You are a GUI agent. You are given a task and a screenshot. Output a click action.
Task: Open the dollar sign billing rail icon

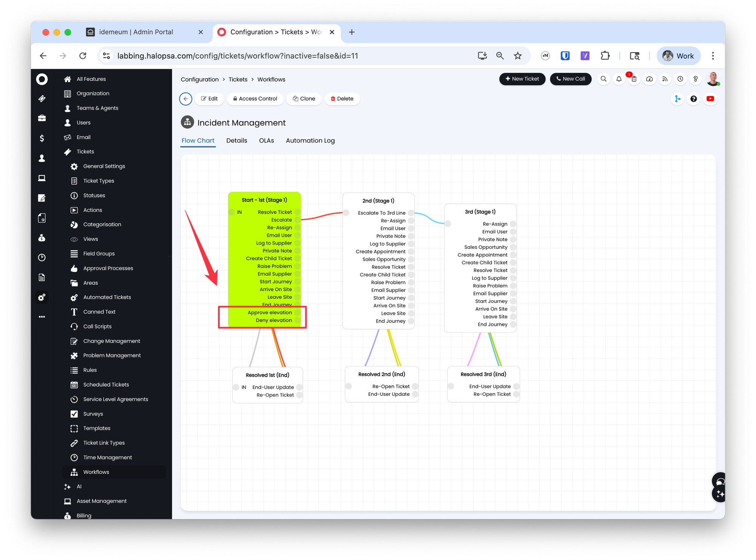42,138
